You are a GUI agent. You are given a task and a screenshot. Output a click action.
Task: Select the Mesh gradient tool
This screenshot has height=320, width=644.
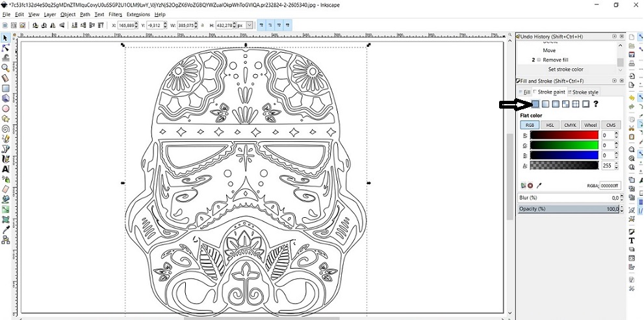[5, 219]
